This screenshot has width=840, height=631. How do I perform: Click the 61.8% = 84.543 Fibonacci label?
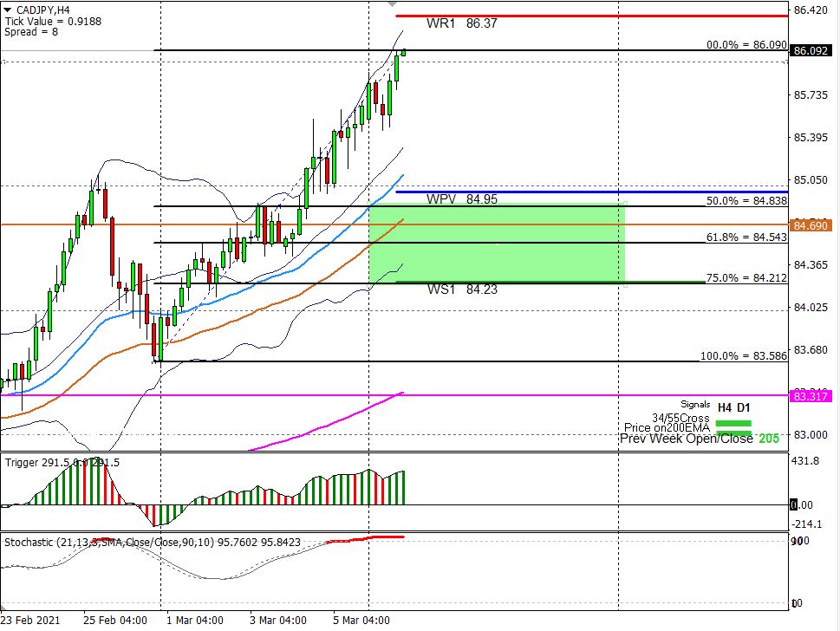tap(746, 237)
